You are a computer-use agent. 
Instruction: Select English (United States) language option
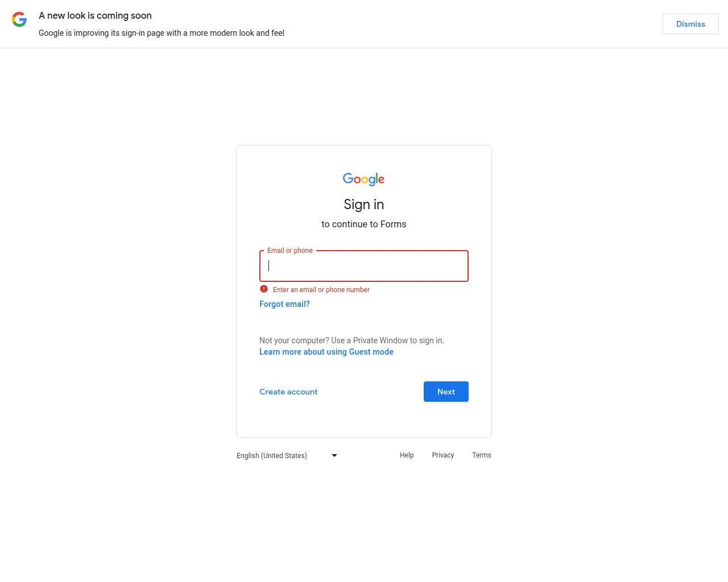coord(272,455)
